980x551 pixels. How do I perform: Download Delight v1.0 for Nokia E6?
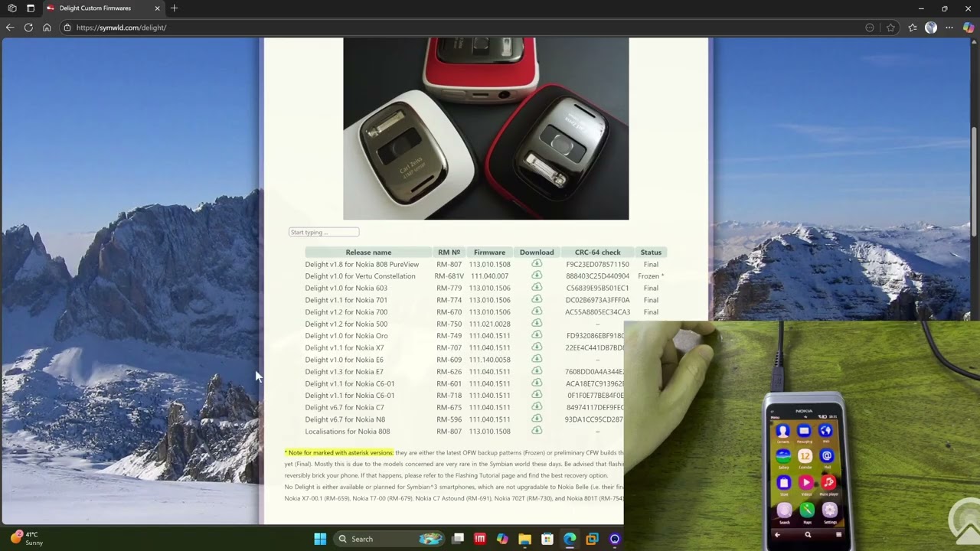(x=537, y=359)
